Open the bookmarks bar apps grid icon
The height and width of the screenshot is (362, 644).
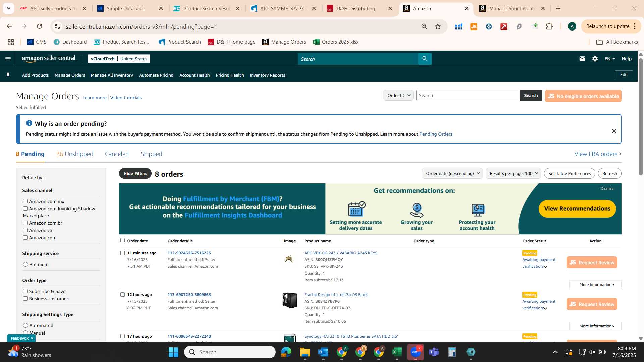click(11, 42)
